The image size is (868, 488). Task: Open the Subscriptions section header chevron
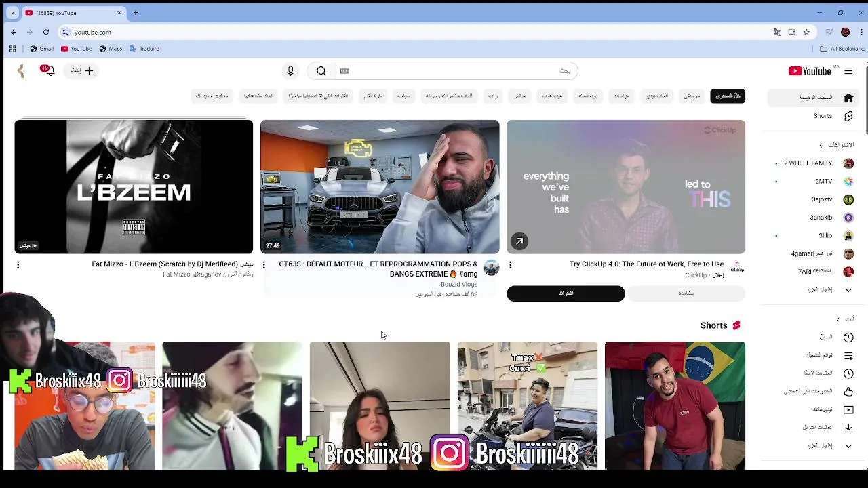coord(821,145)
